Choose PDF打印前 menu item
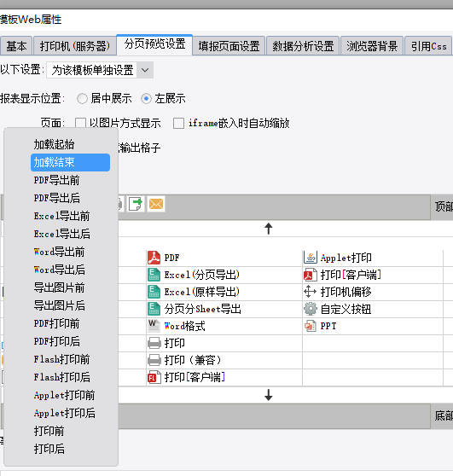The height and width of the screenshot is (476, 453). click(70, 323)
